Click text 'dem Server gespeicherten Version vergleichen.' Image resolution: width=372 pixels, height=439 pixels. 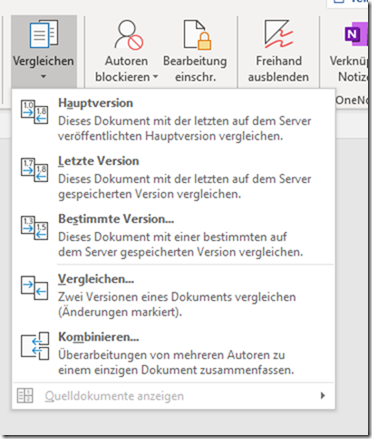click(x=181, y=252)
